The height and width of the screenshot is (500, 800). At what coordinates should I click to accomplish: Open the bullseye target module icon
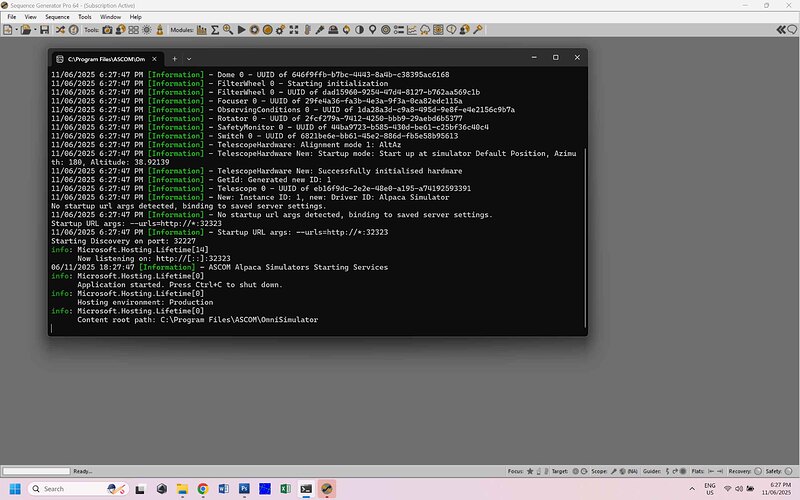(x=386, y=30)
